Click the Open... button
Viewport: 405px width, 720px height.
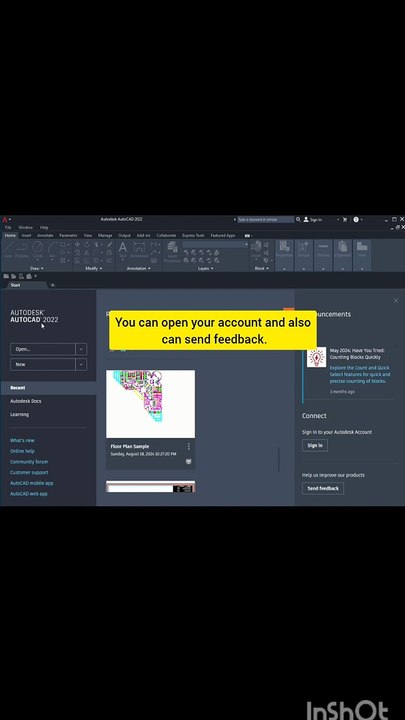pos(43,349)
